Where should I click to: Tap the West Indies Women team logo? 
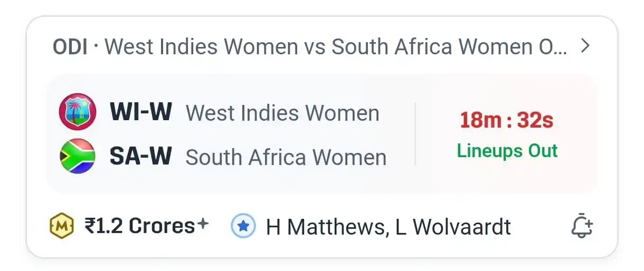(77, 112)
